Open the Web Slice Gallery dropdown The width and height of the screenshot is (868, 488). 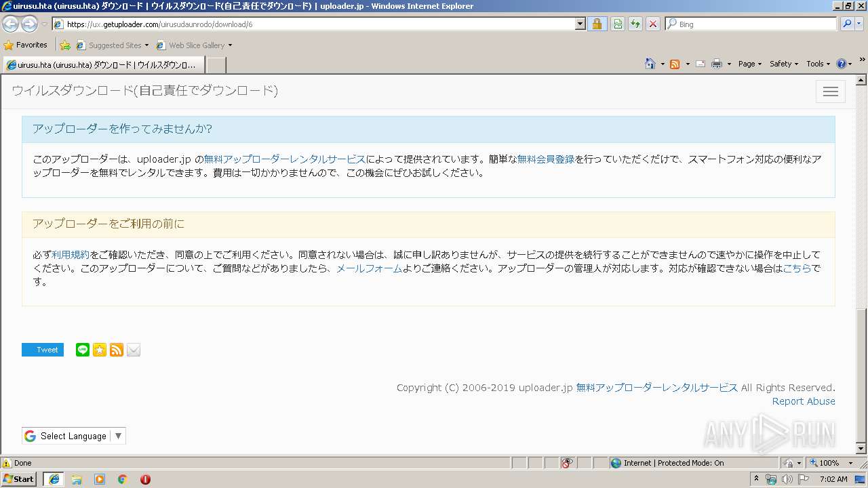[194, 45]
